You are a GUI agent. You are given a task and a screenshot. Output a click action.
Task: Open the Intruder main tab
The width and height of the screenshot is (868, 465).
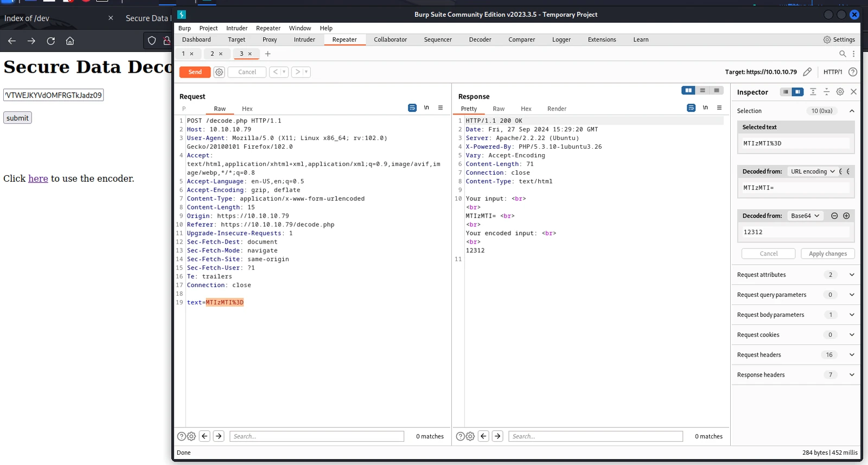click(304, 40)
